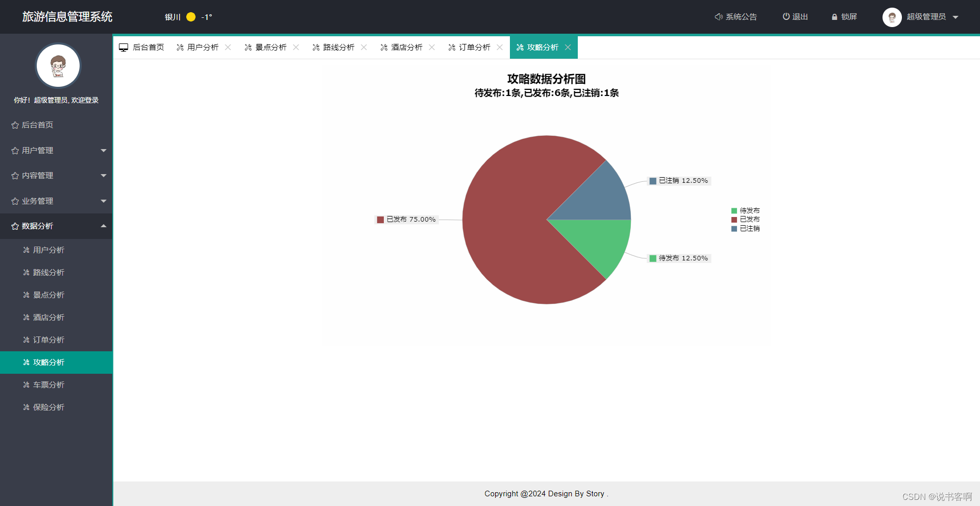Click the 锁屏 lock icon

coord(835,17)
